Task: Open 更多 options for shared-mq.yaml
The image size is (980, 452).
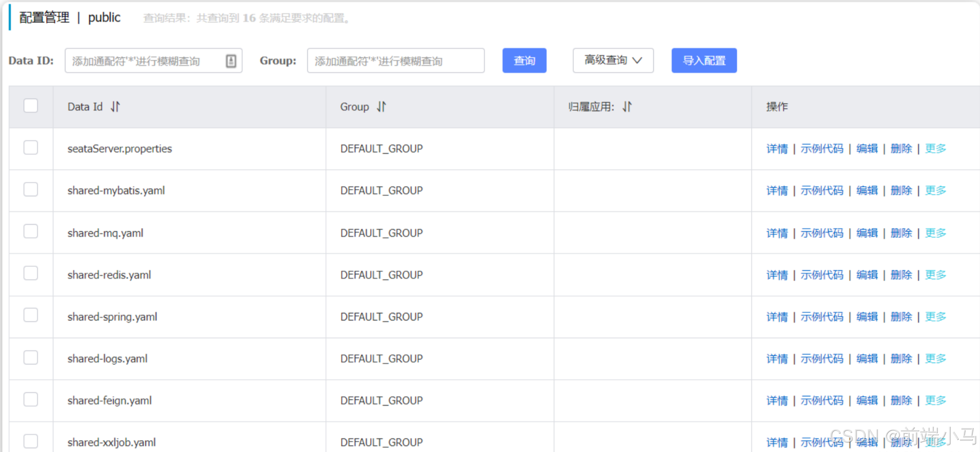Action: pos(935,233)
